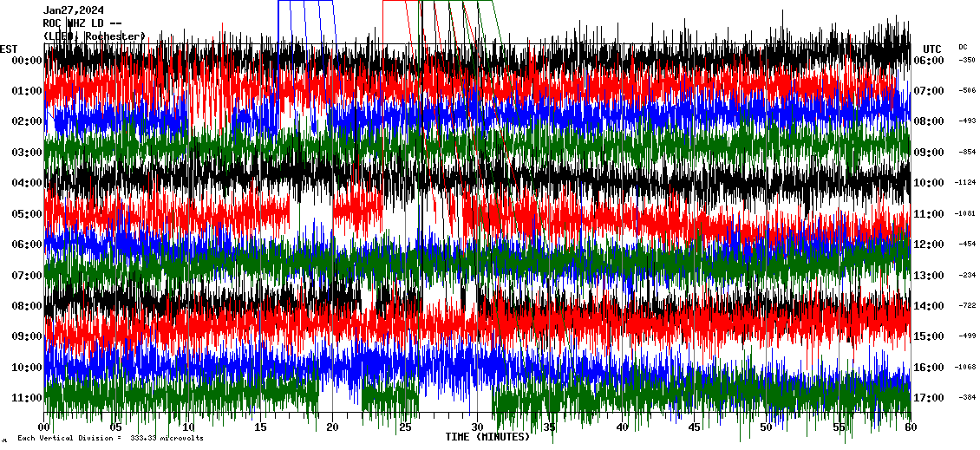Select the 11:00 EST row label
The width and height of the screenshot is (980, 450).
coord(27,398)
